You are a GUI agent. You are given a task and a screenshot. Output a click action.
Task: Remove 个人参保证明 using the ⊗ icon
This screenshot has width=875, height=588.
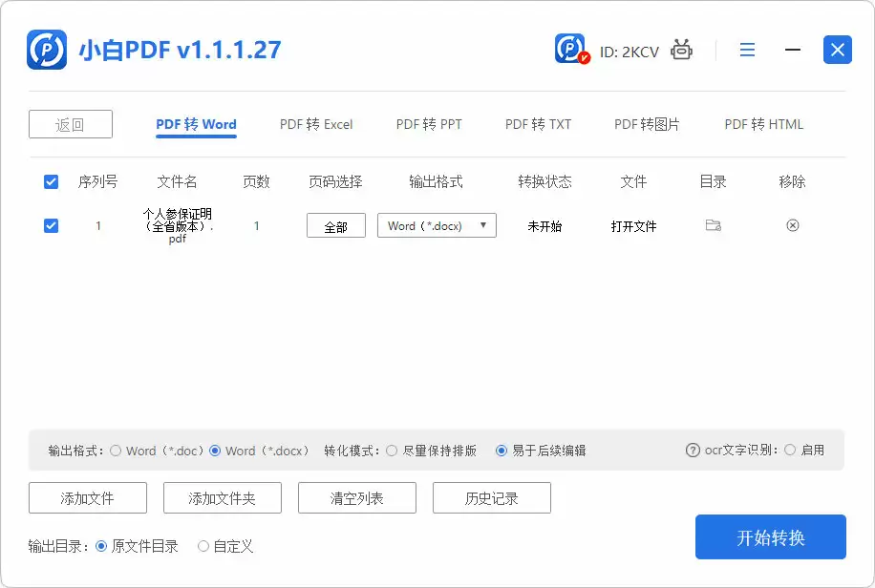tap(792, 226)
